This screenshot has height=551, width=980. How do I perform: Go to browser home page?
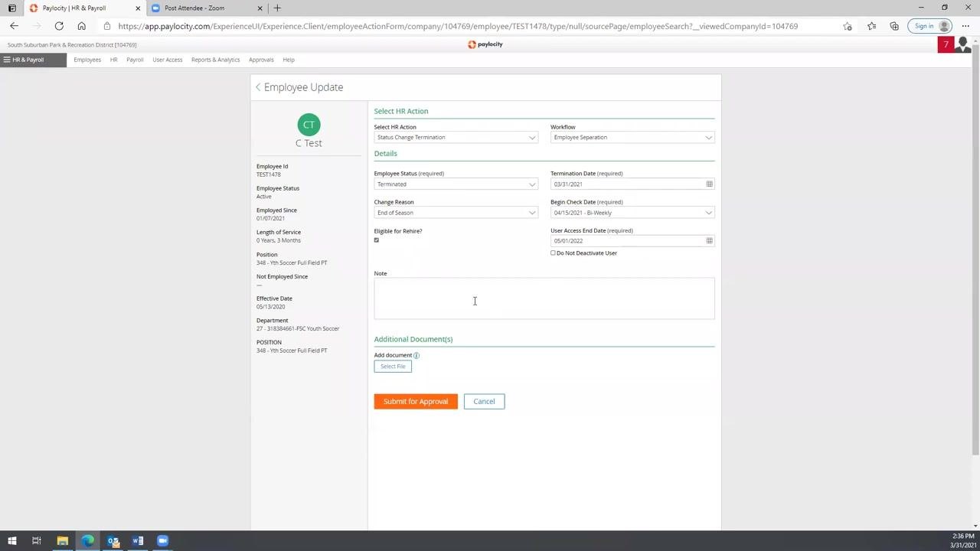81,26
